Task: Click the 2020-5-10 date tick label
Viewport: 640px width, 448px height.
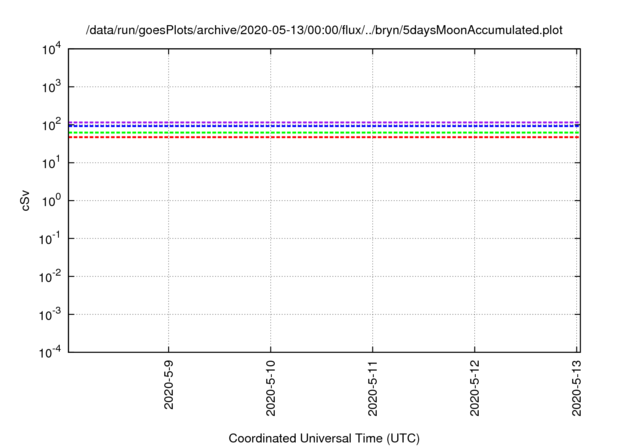Action: click(x=271, y=388)
